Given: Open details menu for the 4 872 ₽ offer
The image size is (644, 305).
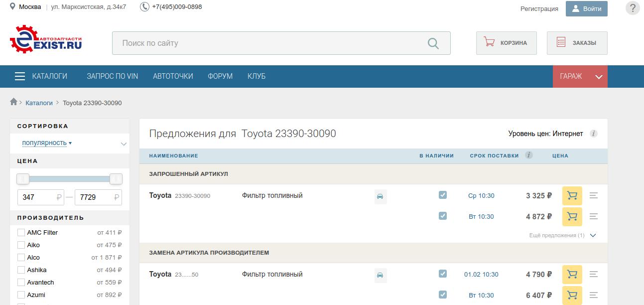Looking at the screenshot, I should [593, 216].
